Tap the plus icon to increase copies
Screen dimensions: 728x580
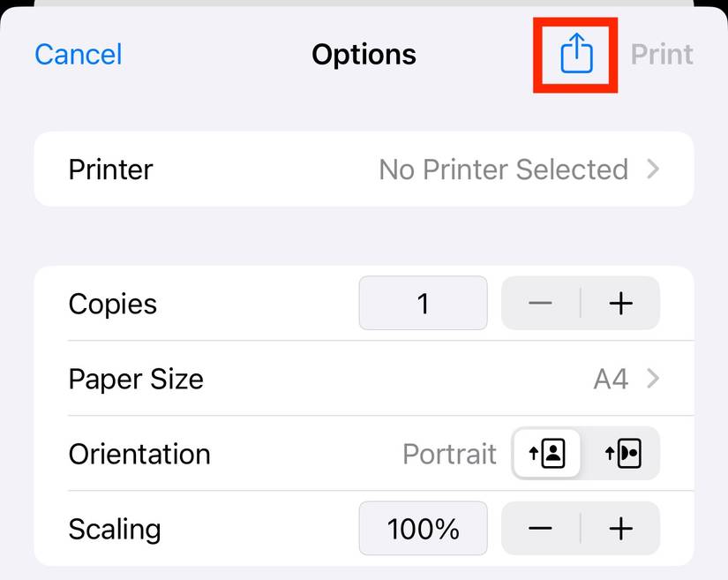620,304
